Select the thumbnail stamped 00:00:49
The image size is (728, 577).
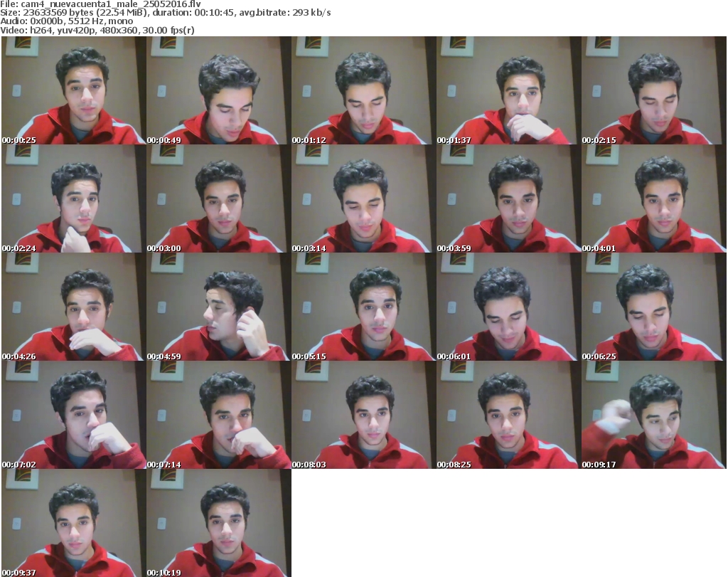218,90
